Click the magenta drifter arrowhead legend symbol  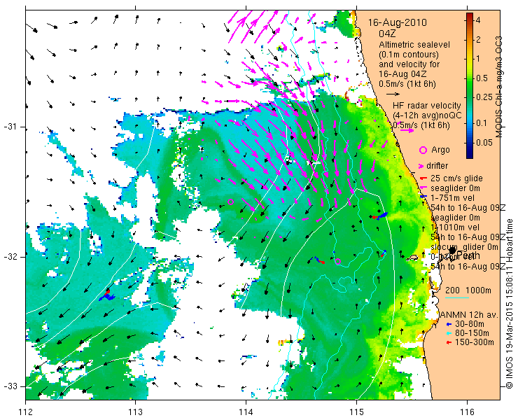pos(421,166)
